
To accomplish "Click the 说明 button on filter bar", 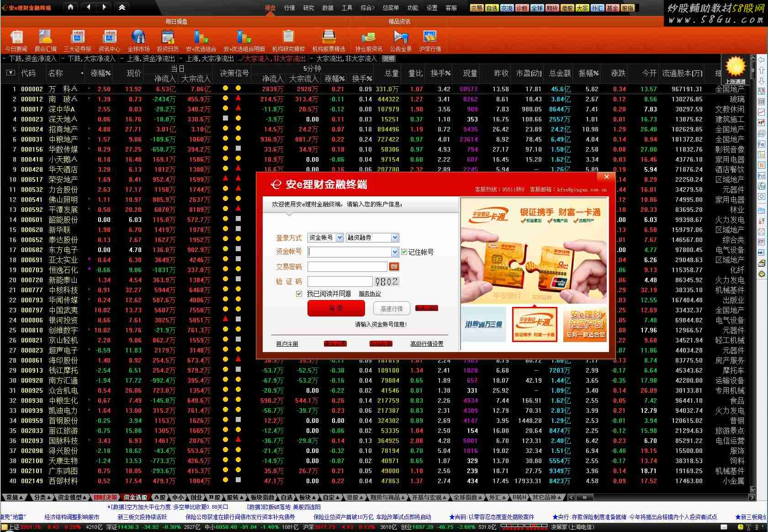I will click(x=388, y=58).
